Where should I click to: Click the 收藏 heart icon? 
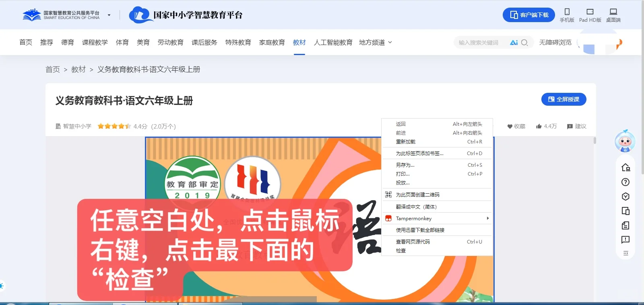pos(510,126)
